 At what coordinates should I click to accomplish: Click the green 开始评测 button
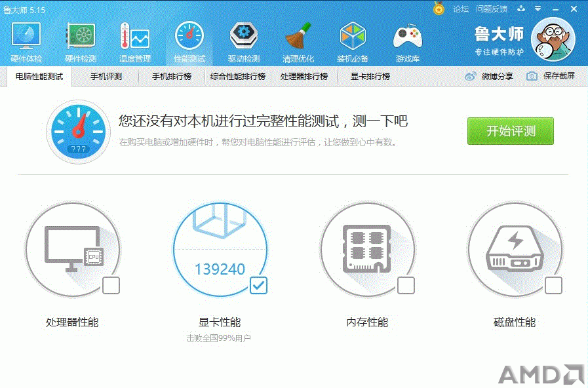(x=511, y=131)
